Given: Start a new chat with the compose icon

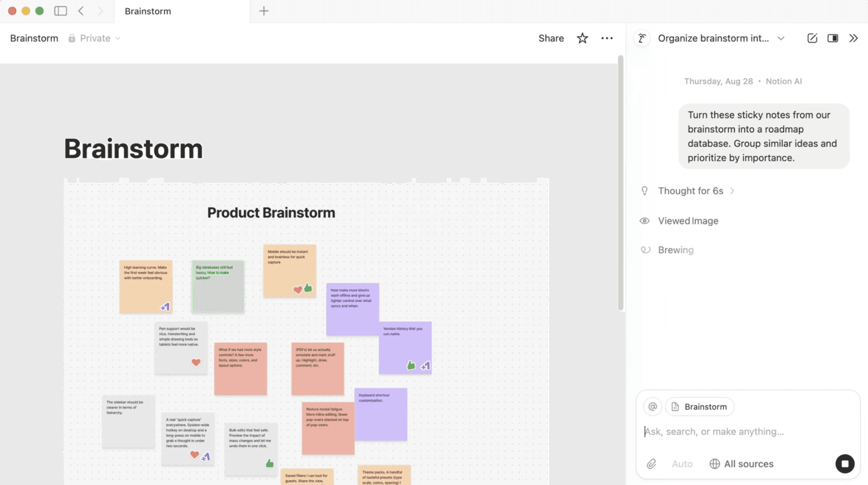Looking at the screenshot, I should [x=812, y=38].
